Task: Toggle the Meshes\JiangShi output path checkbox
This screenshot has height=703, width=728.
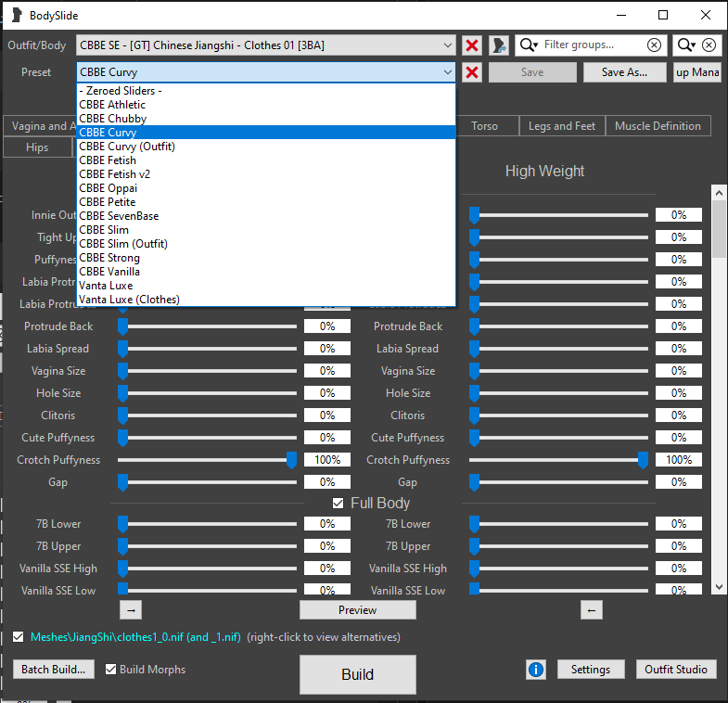Action: tap(19, 636)
